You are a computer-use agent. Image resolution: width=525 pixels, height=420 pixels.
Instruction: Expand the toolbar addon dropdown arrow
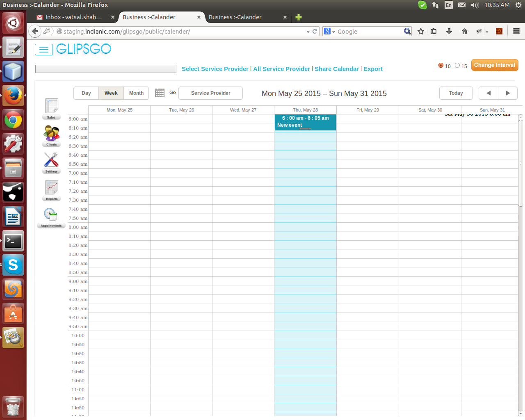point(487,32)
